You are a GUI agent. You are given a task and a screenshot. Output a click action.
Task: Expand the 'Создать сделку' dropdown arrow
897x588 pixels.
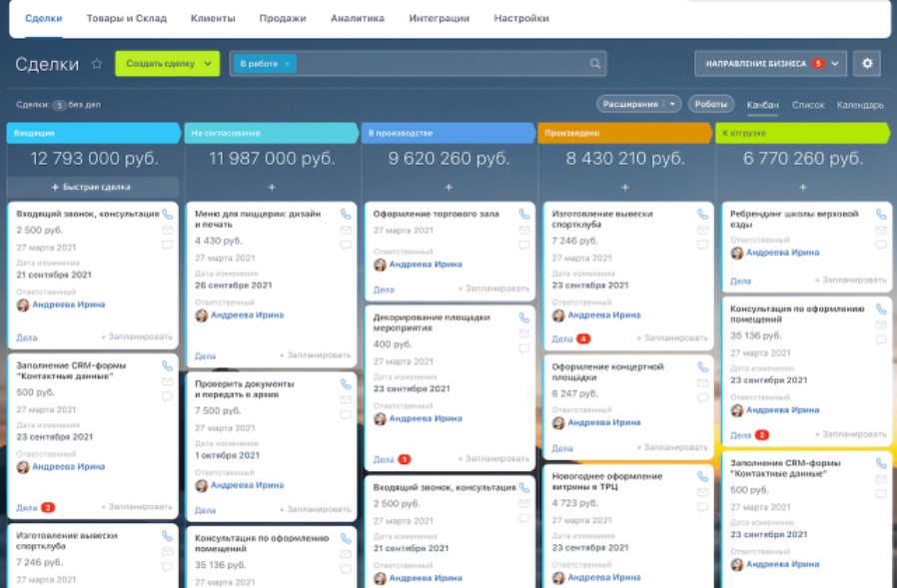click(x=208, y=64)
